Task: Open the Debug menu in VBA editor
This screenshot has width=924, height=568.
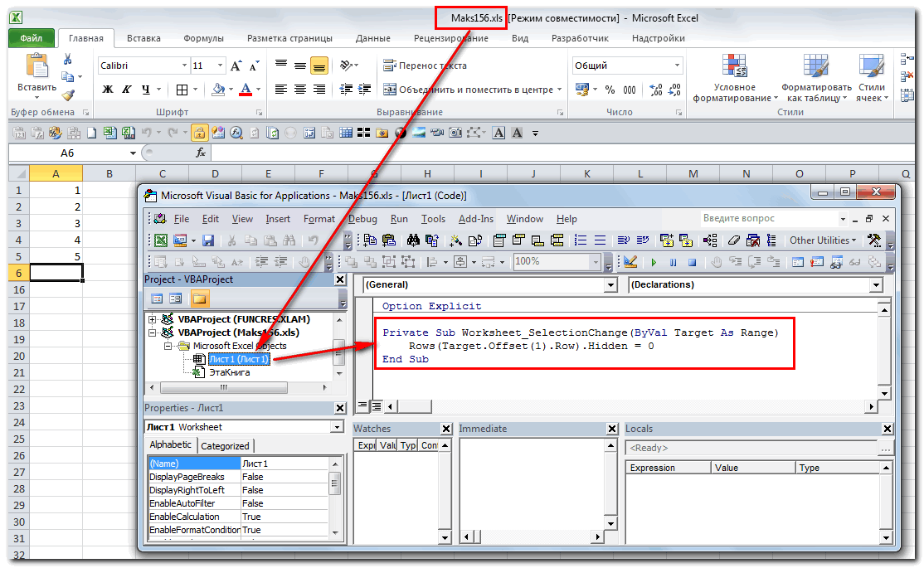Action: (x=362, y=219)
